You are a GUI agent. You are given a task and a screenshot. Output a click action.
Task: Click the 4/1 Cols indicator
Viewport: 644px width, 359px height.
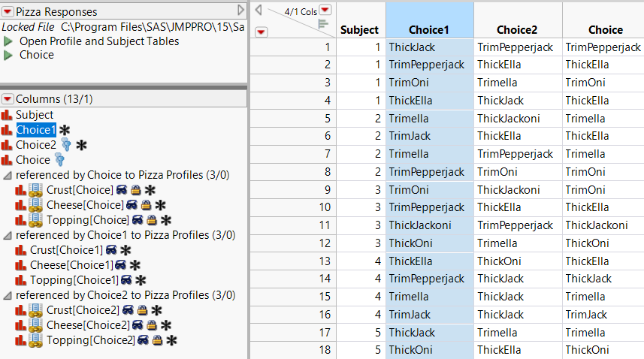(301, 12)
